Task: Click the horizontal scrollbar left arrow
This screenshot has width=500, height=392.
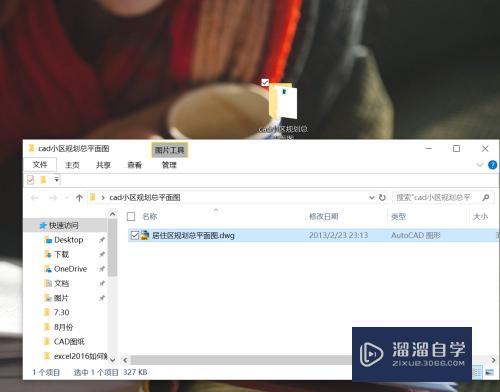Action: coord(125,360)
